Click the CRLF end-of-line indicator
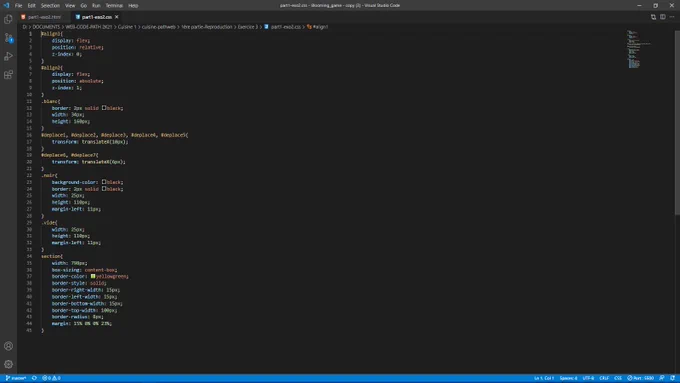 click(x=604, y=378)
